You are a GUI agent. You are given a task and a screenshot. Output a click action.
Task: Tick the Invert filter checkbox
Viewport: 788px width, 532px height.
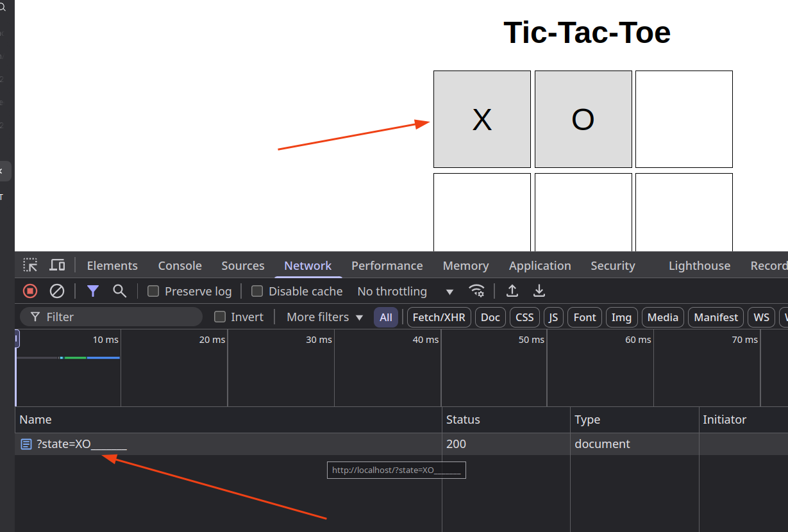220,317
